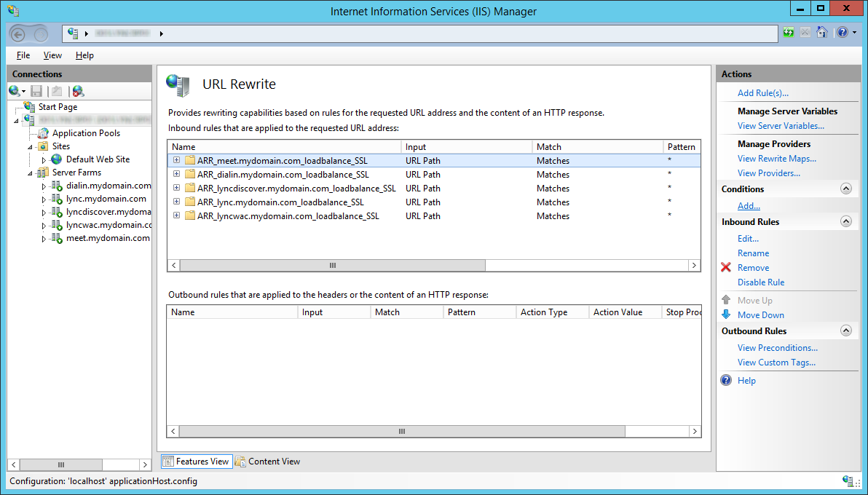Click the blue Move Down arrow icon
868x495 pixels.
click(x=726, y=314)
